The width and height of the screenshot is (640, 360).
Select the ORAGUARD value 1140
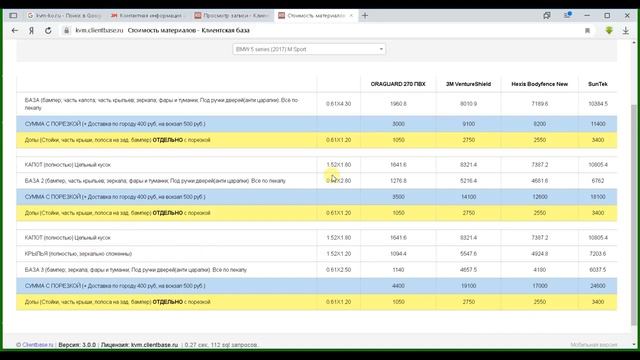(x=398, y=270)
